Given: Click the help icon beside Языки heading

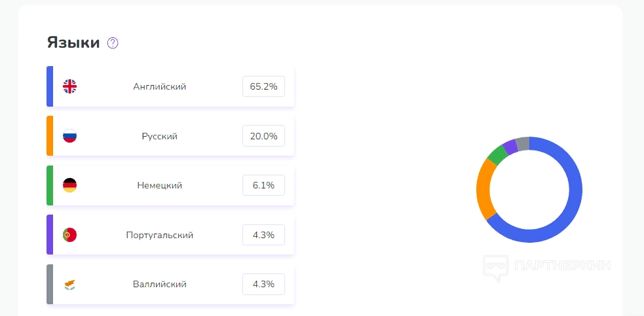Looking at the screenshot, I should [x=113, y=43].
